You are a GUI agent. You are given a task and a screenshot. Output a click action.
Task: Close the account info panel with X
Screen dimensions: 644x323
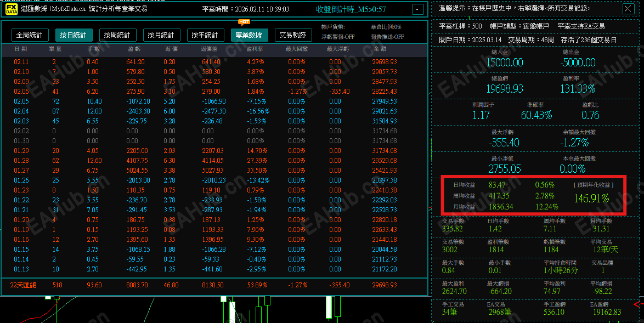coord(628,9)
